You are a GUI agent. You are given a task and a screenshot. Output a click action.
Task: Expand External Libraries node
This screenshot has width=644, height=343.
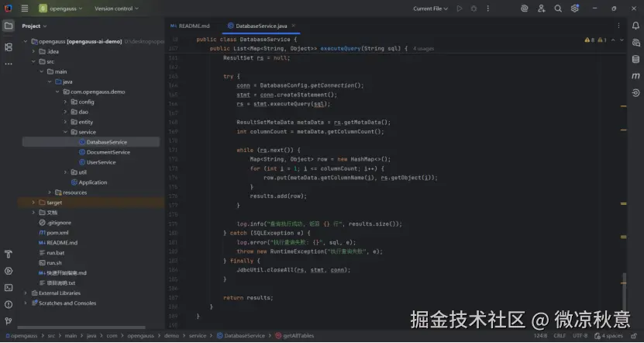click(x=26, y=293)
